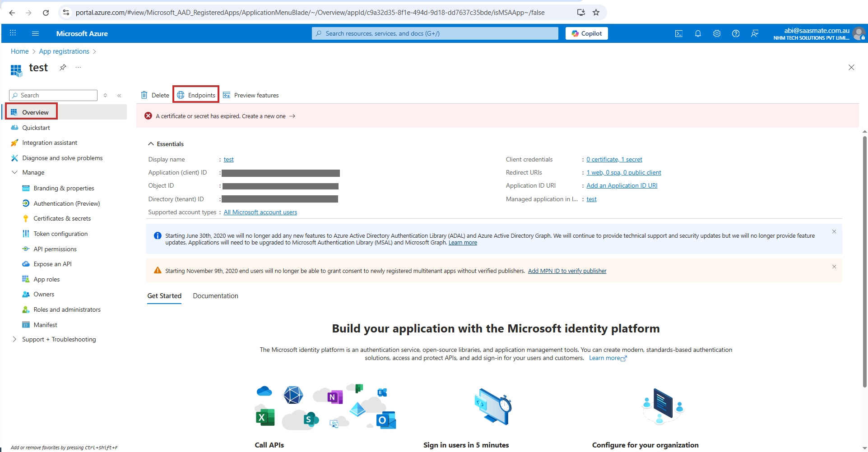Click Add an Application ID URI link
The height and width of the screenshot is (452, 868).
coord(622,185)
